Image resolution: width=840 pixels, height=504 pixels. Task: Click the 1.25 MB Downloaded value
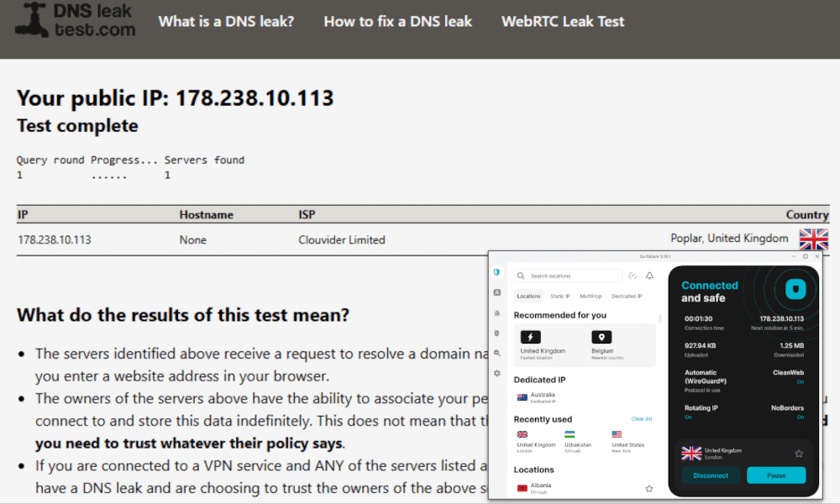coord(791,346)
